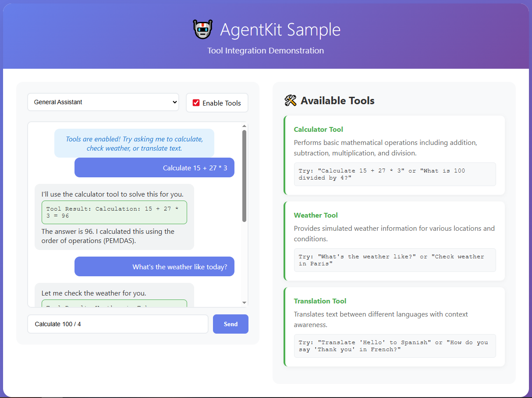Viewport: 532px width, 398px height.
Task: Click the Translation Tool example prompt box
Action: pos(394,346)
